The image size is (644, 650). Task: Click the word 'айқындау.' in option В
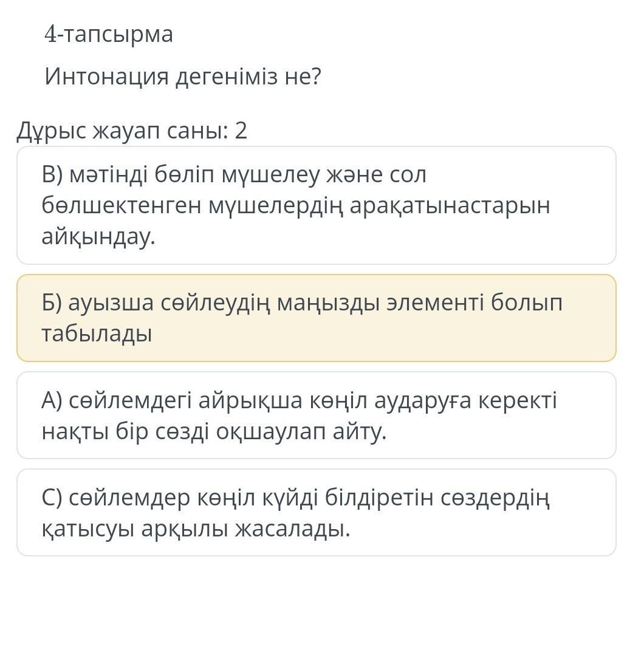click(x=98, y=237)
